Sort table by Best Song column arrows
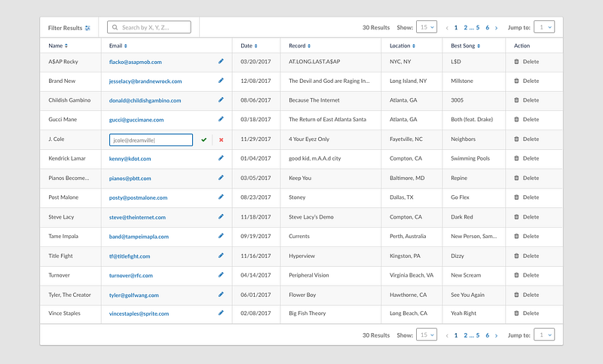603x364 pixels. pyautogui.click(x=479, y=46)
